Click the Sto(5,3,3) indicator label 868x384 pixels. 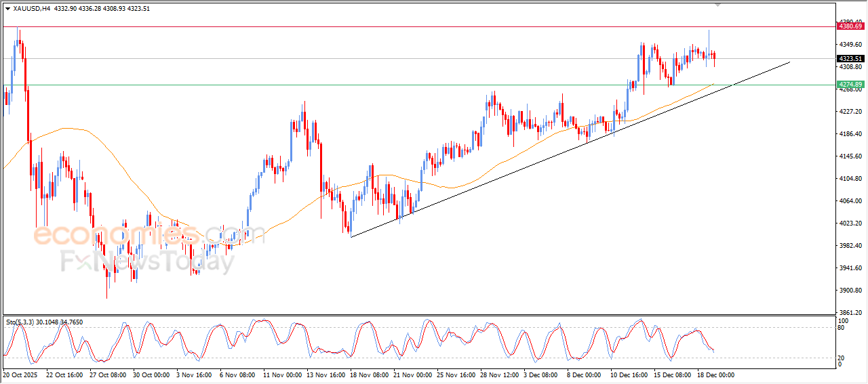coord(20,322)
